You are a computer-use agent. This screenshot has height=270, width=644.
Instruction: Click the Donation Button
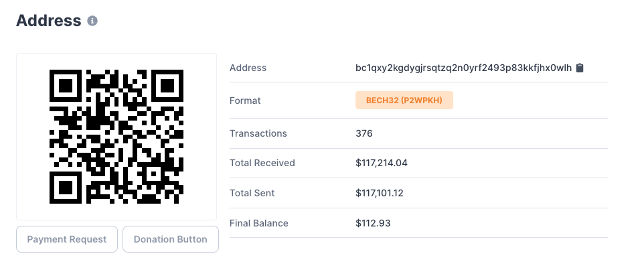[171, 239]
